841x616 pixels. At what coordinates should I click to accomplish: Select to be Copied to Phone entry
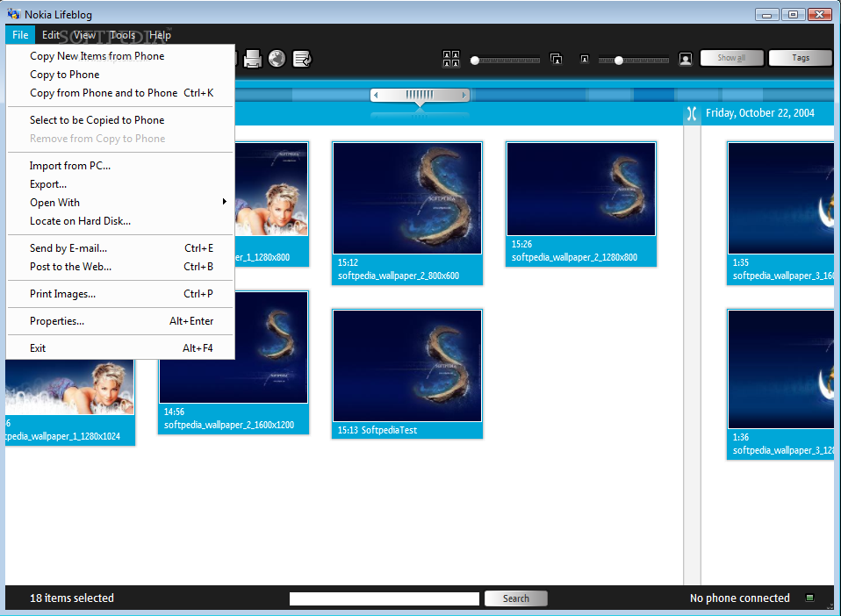point(97,120)
